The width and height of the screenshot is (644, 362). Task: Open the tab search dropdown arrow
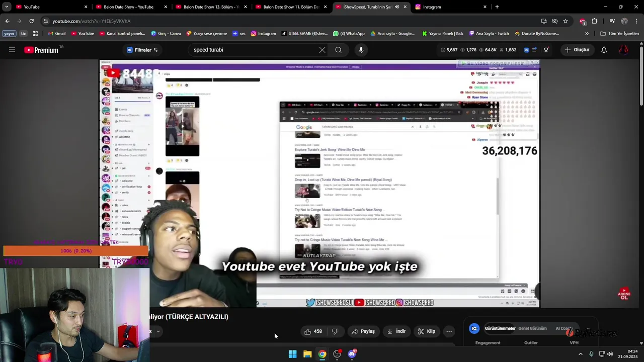click(7, 7)
